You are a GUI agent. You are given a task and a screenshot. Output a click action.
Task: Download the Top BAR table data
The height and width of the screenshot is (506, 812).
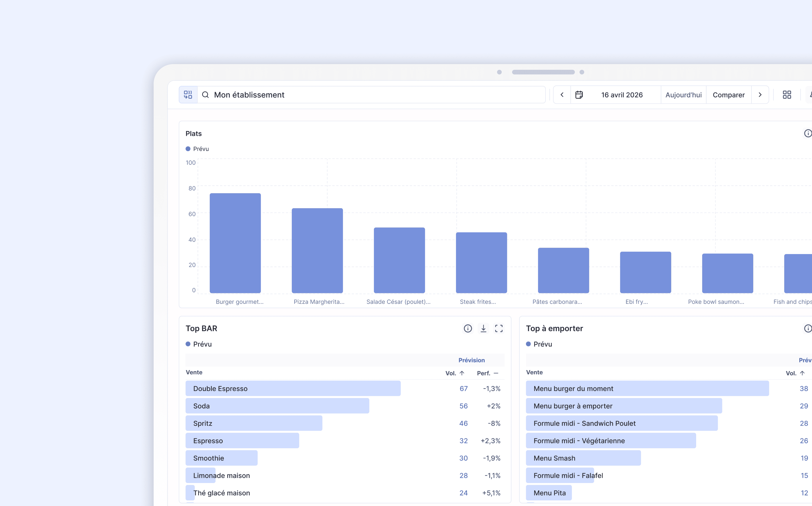[x=483, y=328]
